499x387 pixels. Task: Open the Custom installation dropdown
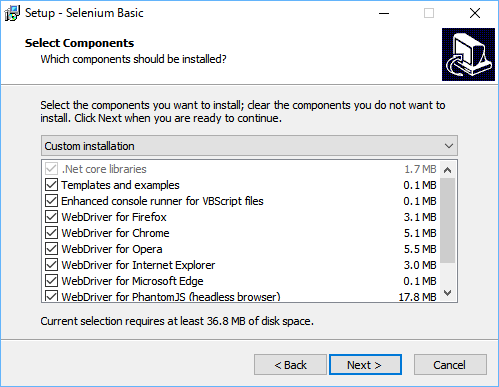click(249, 146)
